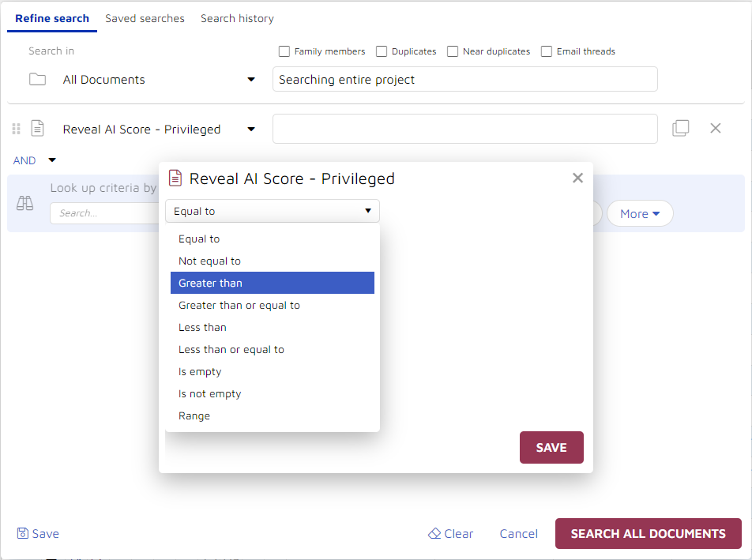Image resolution: width=752 pixels, height=560 pixels.
Task: Toggle the Email threads checkbox
Action: pos(547,51)
